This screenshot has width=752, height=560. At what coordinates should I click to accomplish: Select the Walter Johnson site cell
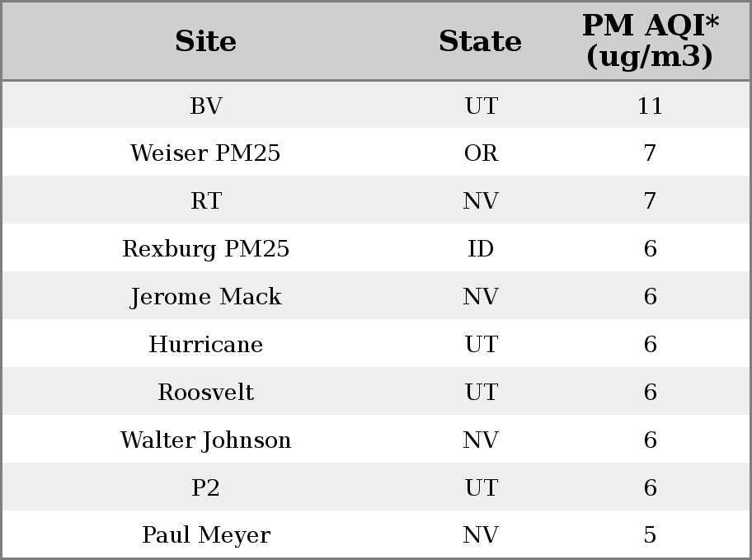206,440
